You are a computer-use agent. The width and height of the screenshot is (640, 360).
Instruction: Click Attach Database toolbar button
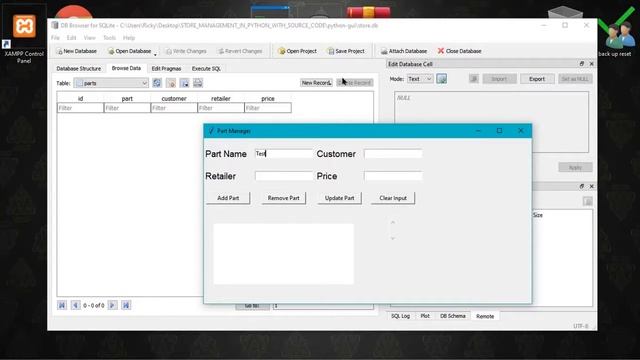point(404,51)
